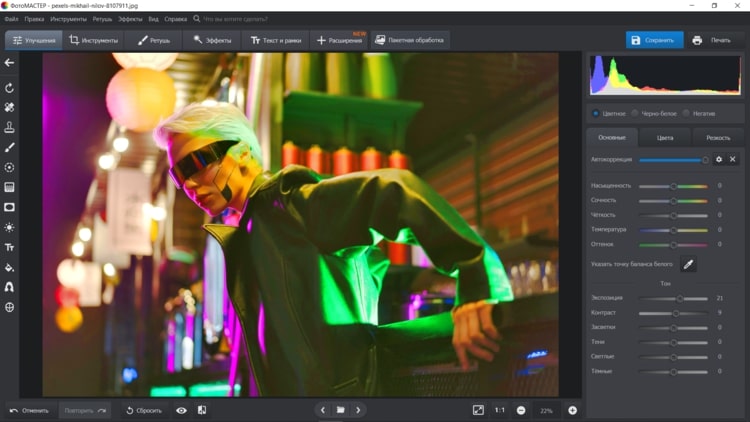This screenshot has width=750, height=422.
Task: Toggle original preview with eye icon
Action: 181,410
